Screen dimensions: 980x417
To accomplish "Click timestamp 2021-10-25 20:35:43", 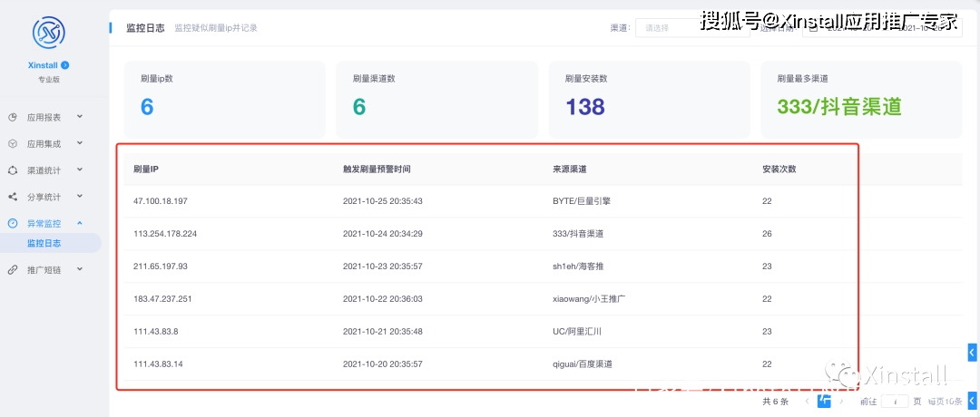I will click(x=383, y=201).
